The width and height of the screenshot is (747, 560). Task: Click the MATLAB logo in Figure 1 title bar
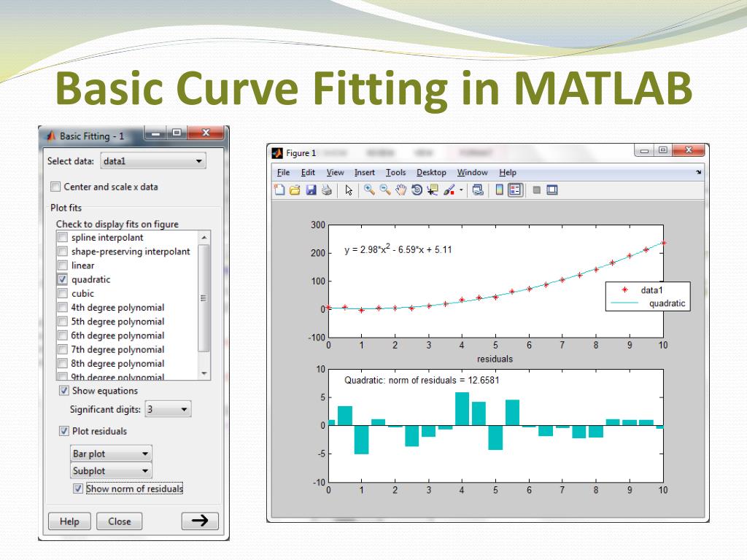[276, 153]
